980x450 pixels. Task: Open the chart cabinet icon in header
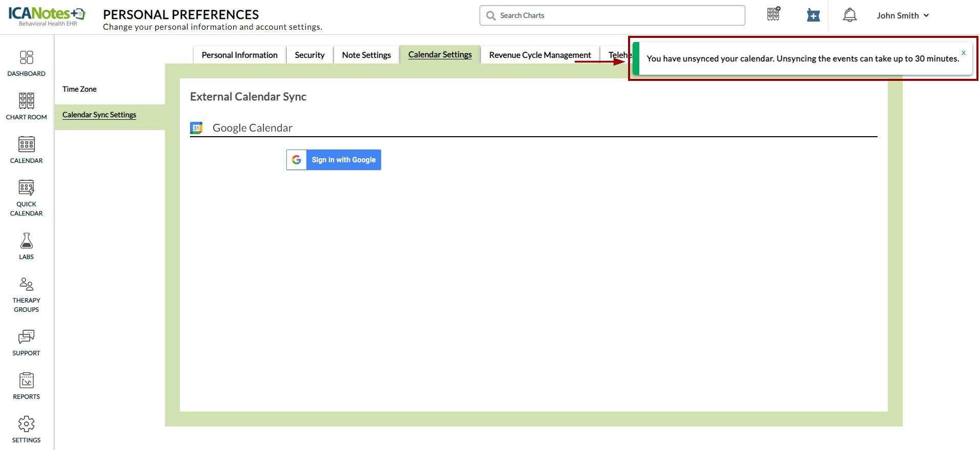(774, 14)
